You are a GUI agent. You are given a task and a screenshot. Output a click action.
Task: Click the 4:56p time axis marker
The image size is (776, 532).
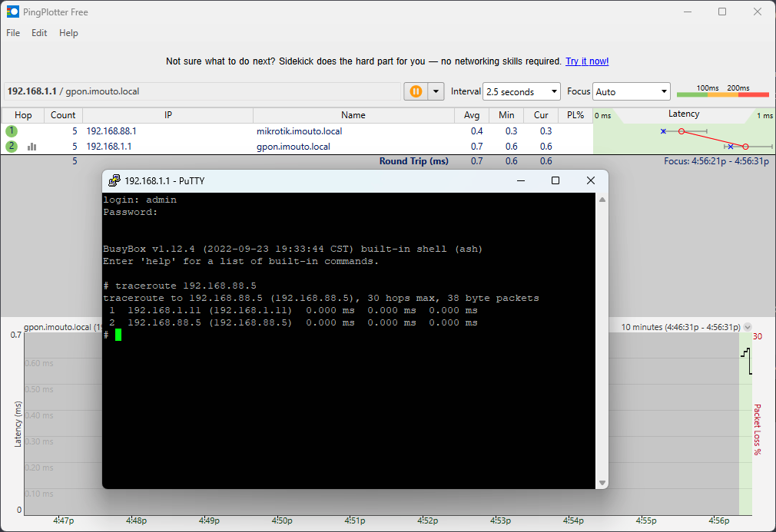coord(718,520)
